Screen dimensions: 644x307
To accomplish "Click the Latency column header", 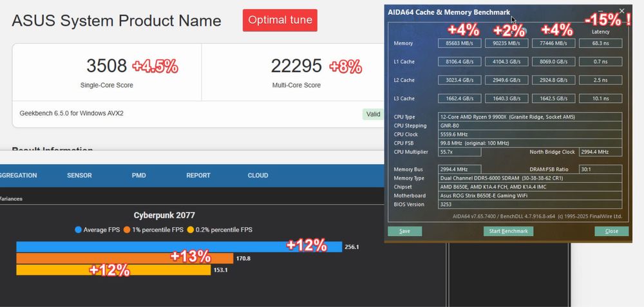I will coord(600,32).
